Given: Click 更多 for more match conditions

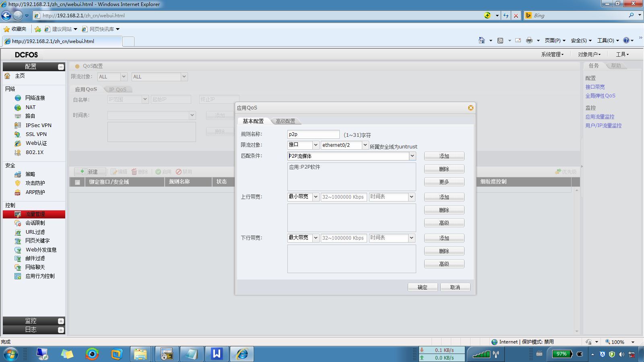Looking at the screenshot, I should (x=444, y=182).
